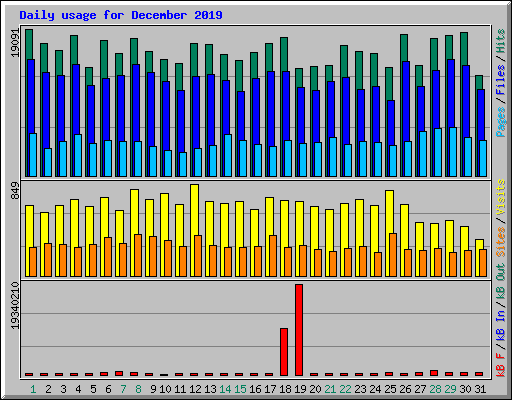Click the "Sites" legend label
The image size is (512, 400).
(500, 242)
